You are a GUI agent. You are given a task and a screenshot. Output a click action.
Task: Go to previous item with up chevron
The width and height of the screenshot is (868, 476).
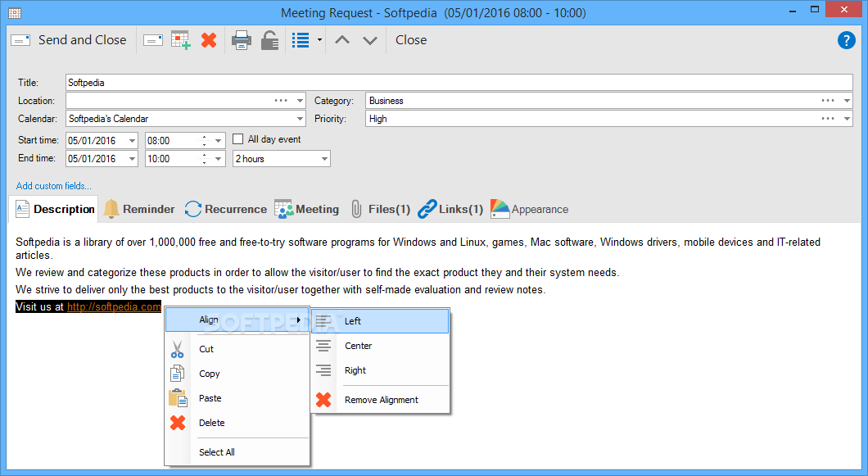(342, 40)
